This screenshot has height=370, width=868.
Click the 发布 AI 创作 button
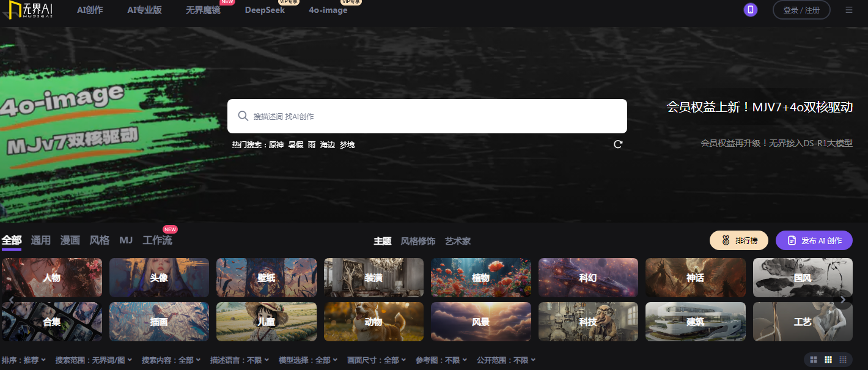(814, 240)
